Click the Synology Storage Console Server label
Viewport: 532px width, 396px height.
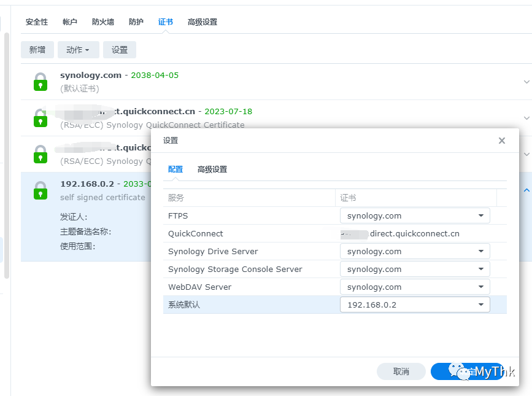click(235, 269)
